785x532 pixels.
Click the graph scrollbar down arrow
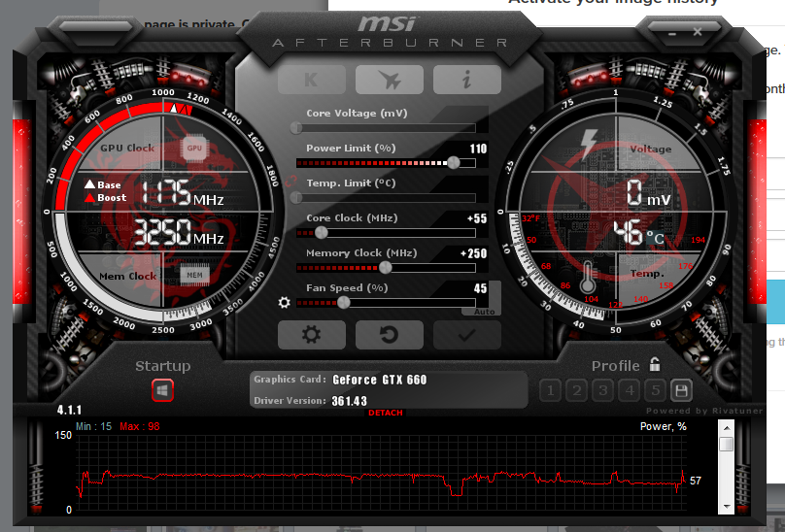tap(727, 507)
